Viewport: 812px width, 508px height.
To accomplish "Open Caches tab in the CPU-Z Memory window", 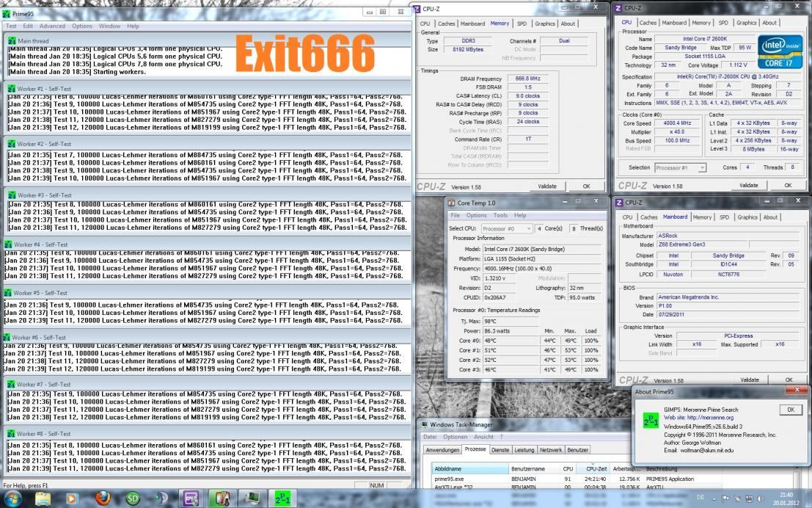I will coord(447,23).
